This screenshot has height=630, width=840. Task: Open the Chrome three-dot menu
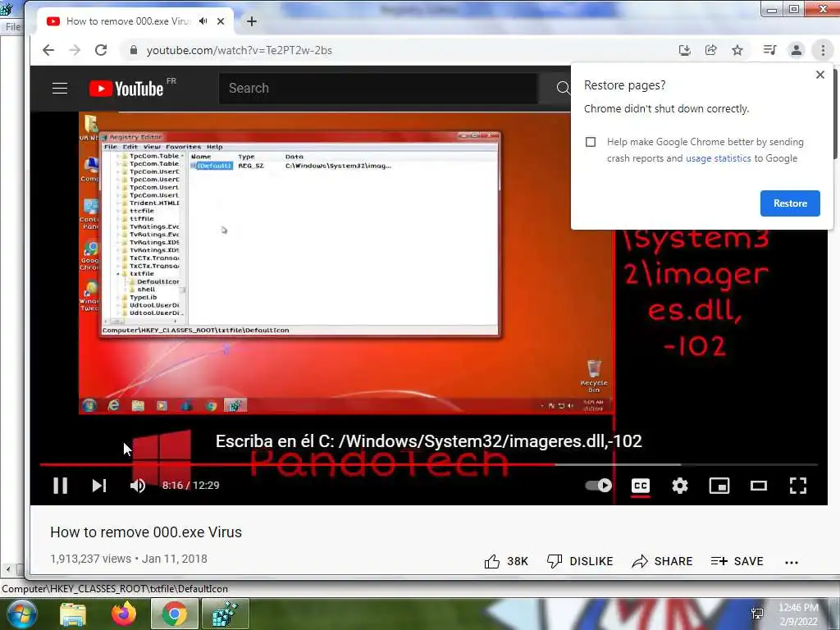[x=823, y=50]
